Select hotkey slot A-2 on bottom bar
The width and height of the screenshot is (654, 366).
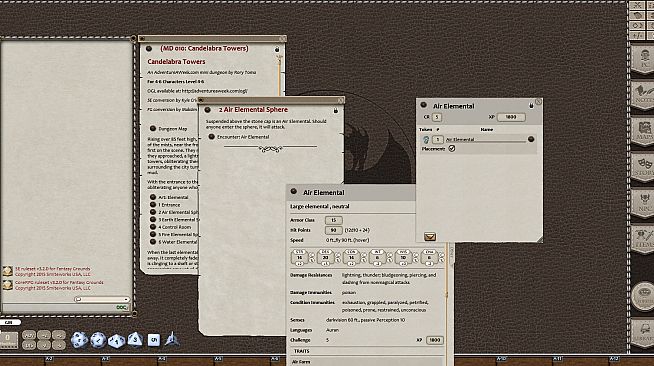49,359
